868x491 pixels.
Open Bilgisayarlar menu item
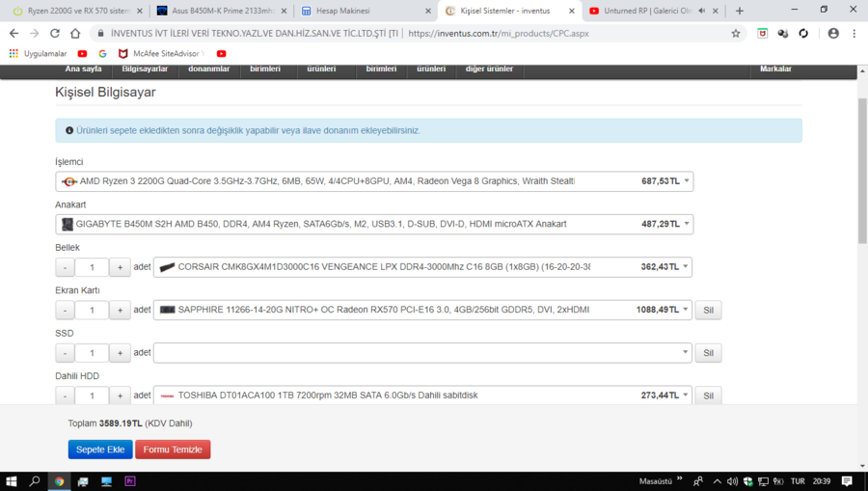click(145, 69)
